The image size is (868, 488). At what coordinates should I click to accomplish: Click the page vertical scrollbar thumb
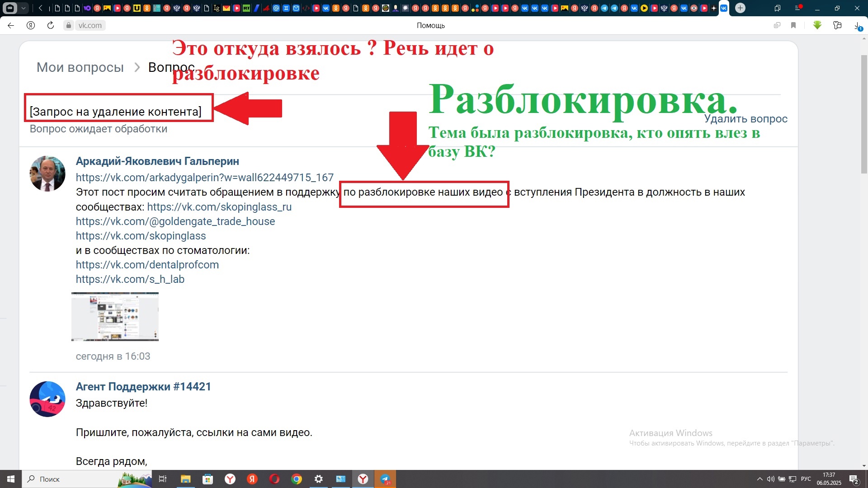pyautogui.click(x=864, y=114)
